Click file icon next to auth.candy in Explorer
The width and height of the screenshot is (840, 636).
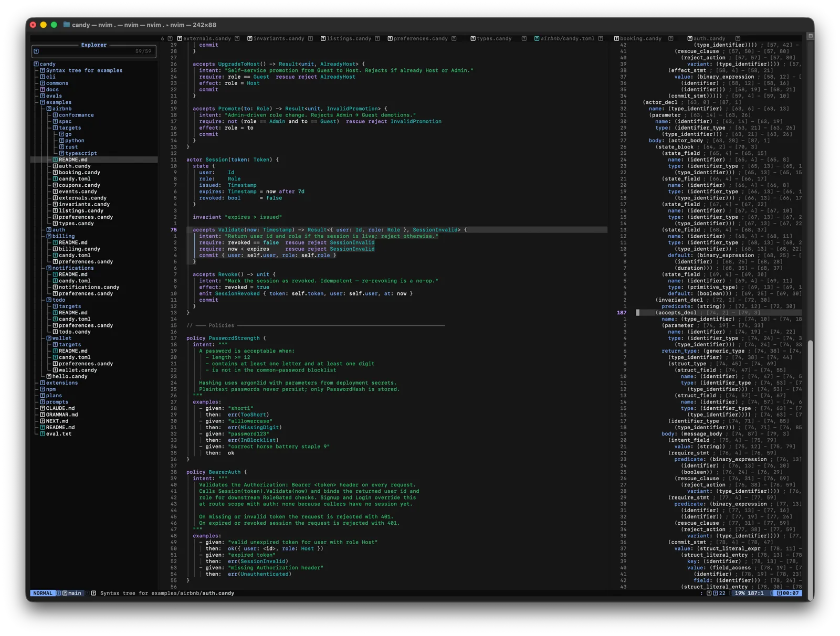pyautogui.click(x=55, y=166)
